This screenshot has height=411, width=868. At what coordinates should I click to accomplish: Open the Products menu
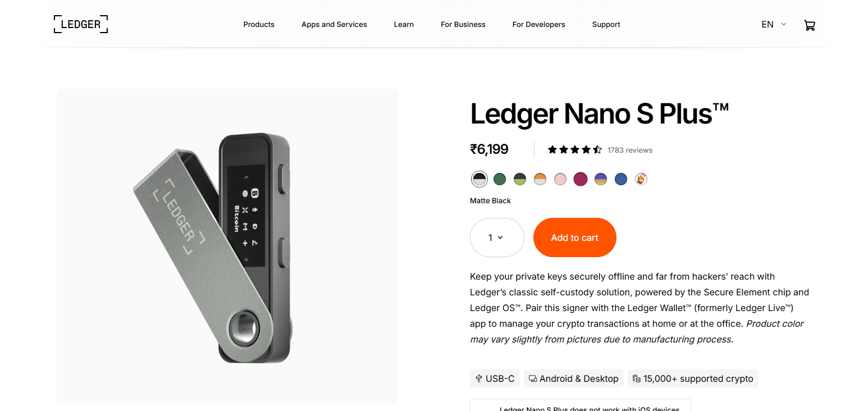pyautogui.click(x=258, y=24)
